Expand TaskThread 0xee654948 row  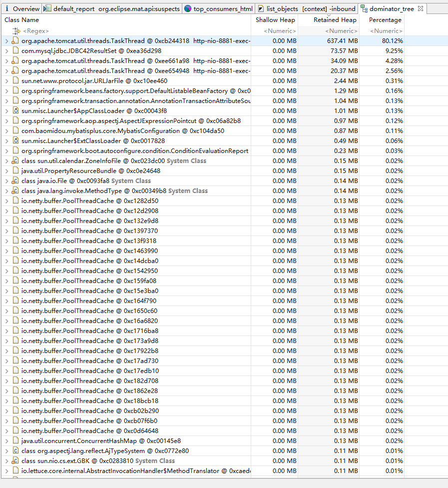coord(6,71)
